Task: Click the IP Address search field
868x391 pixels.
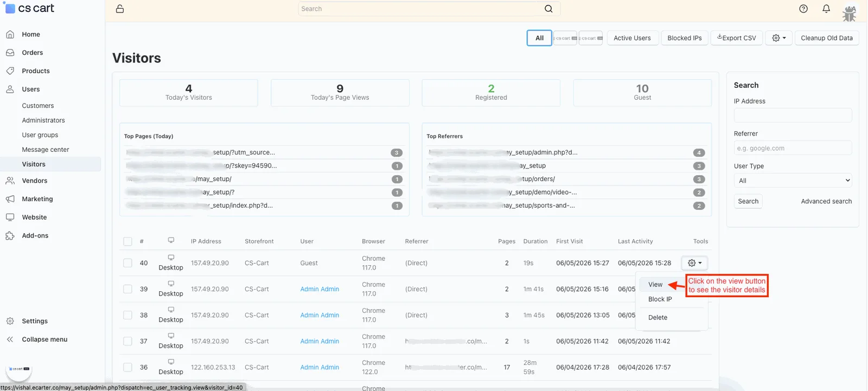Action: pos(793,115)
